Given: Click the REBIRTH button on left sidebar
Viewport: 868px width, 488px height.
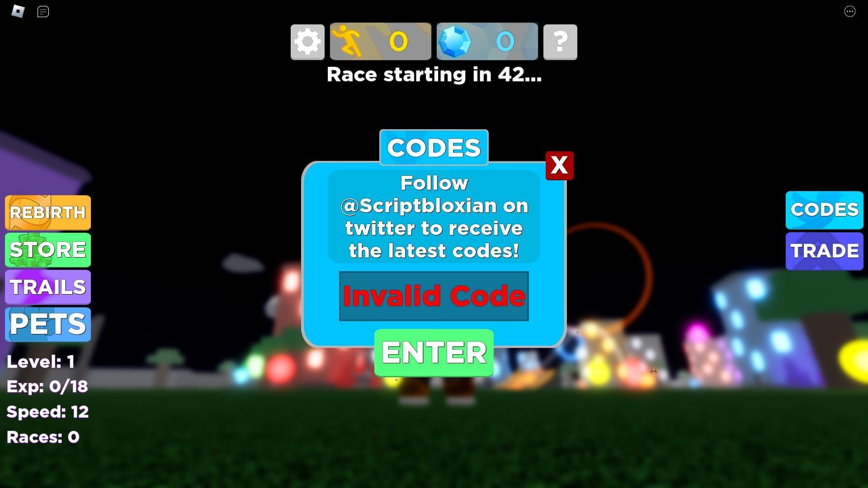Looking at the screenshot, I should [47, 212].
